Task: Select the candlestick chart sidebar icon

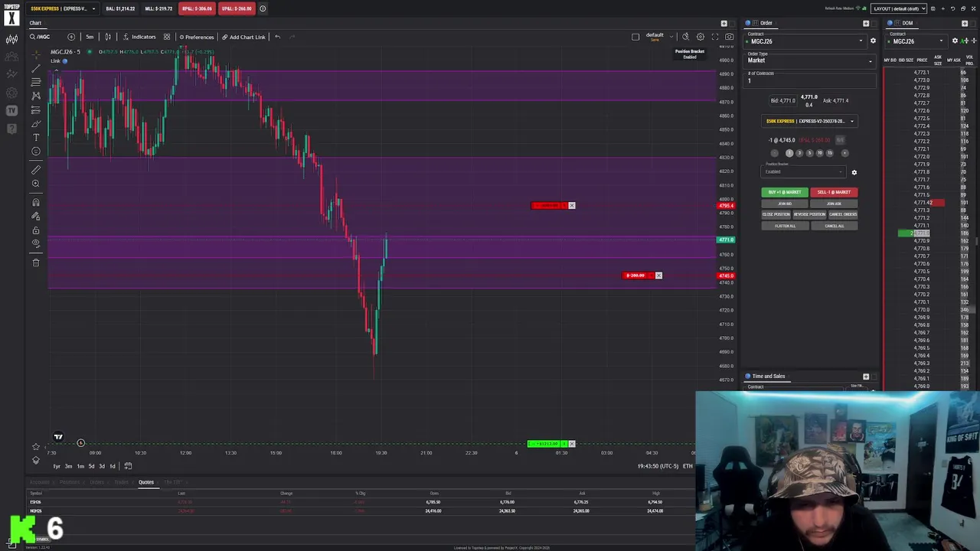Action: point(11,40)
